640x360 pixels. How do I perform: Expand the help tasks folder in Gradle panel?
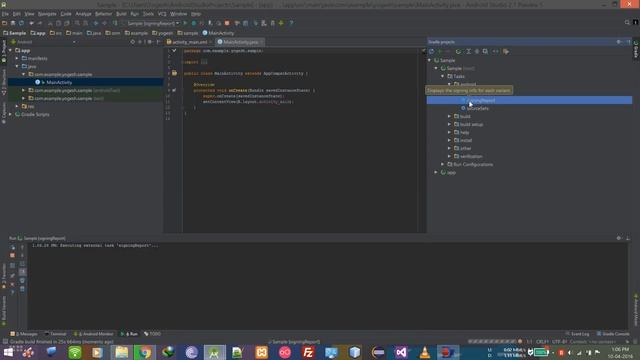(x=449, y=132)
